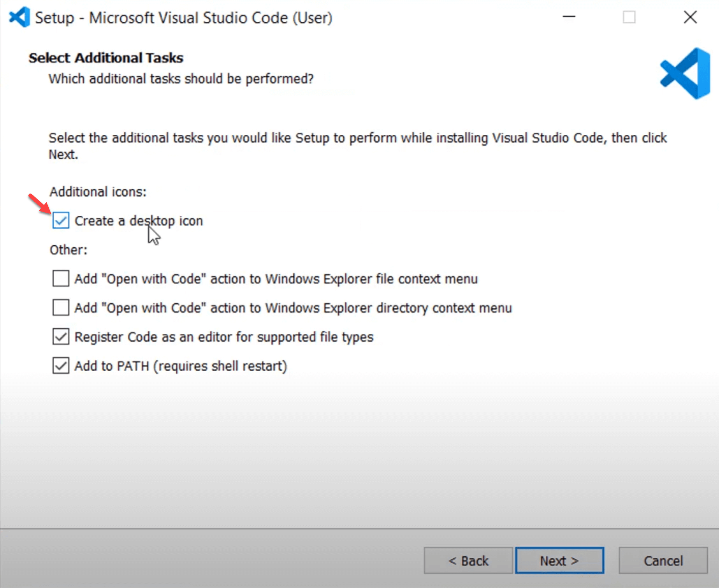Click the greyed-out maximize button
The image size is (719, 588).
(x=629, y=17)
